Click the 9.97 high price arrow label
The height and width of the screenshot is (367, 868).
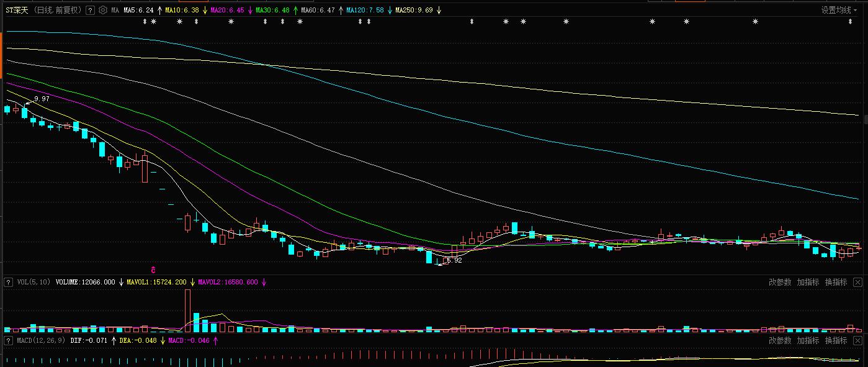tap(41, 99)
